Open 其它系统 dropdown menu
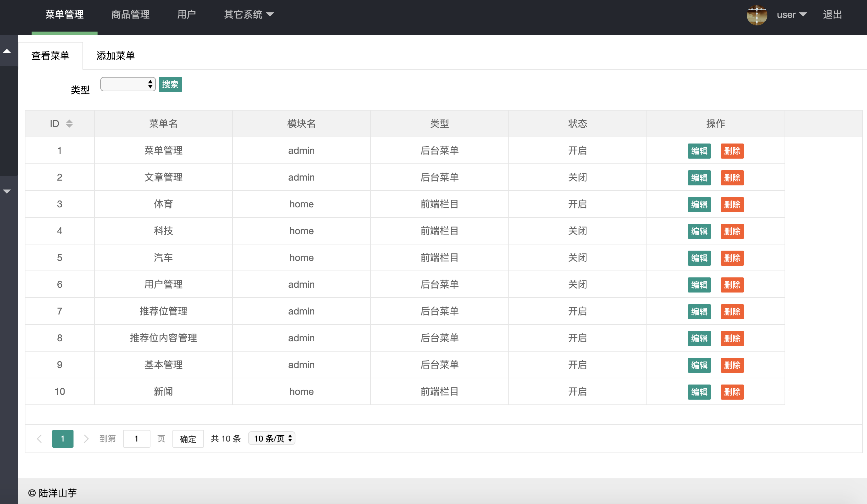Viewport: 867px width, 504px height. (248, 14)
